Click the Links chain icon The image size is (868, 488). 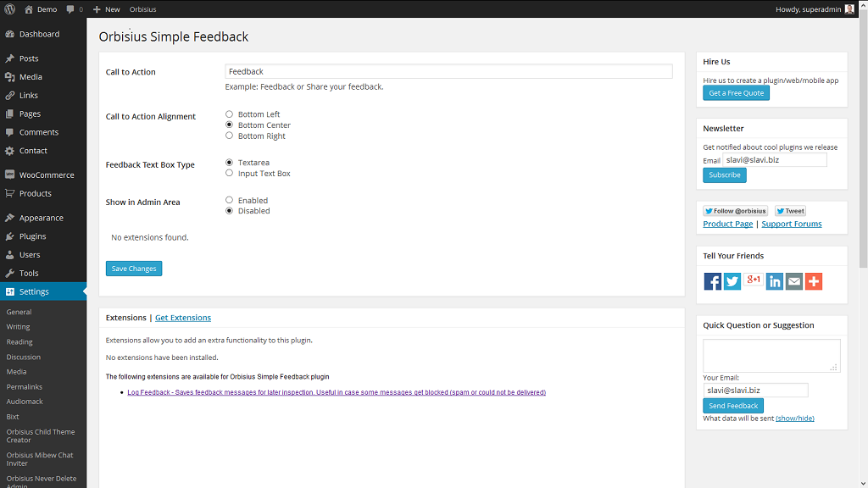point(9,95)
